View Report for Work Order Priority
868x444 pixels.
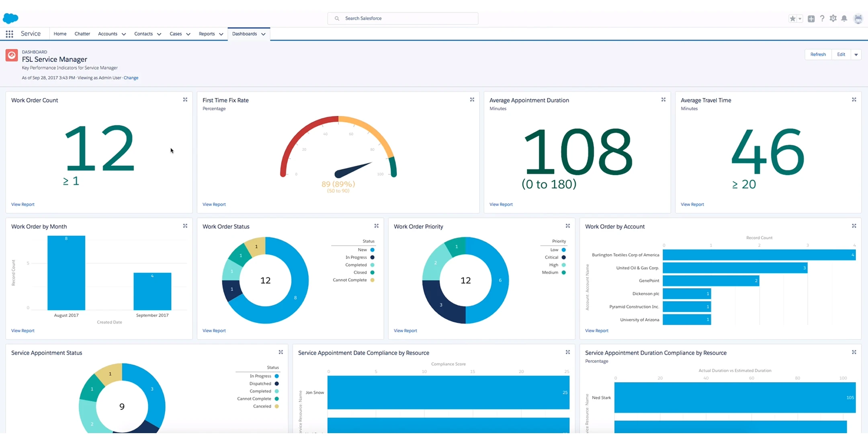(x=405, y=331)
